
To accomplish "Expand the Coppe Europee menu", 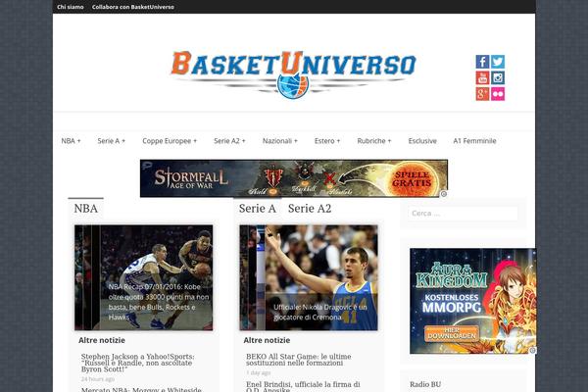I will pos(170,141).
